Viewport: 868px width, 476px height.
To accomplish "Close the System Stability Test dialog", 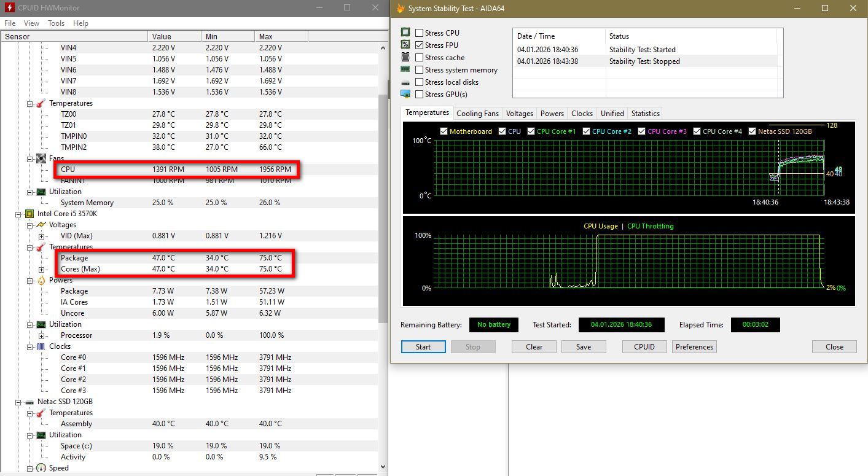I will click(x=834, y=346).
